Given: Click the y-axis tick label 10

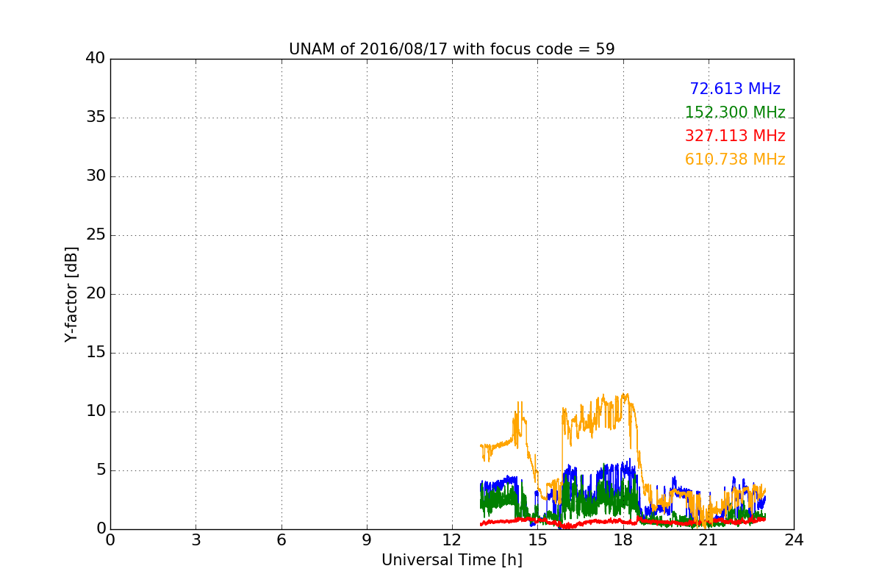Looking at the screenshot, I should pos(96,412).
